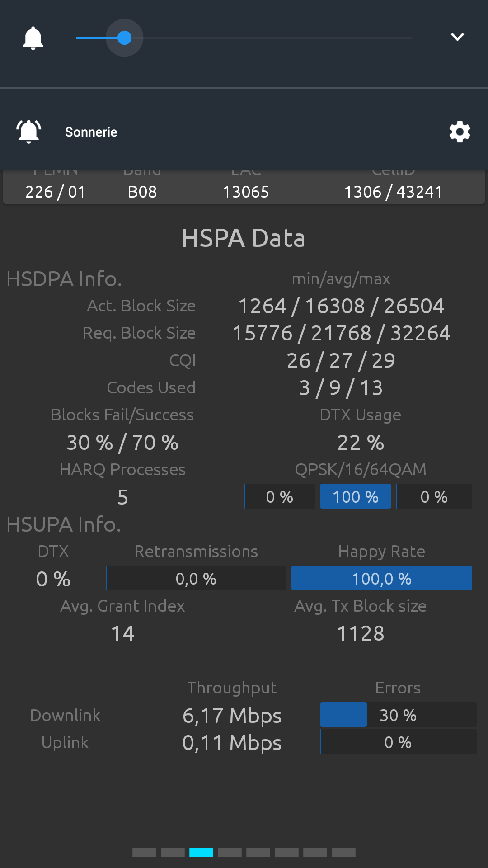Tap the Downlink Errors 30 % bar
Image resolution: width=488 pixels, height=868 pixels.
[x=399, y=715]
